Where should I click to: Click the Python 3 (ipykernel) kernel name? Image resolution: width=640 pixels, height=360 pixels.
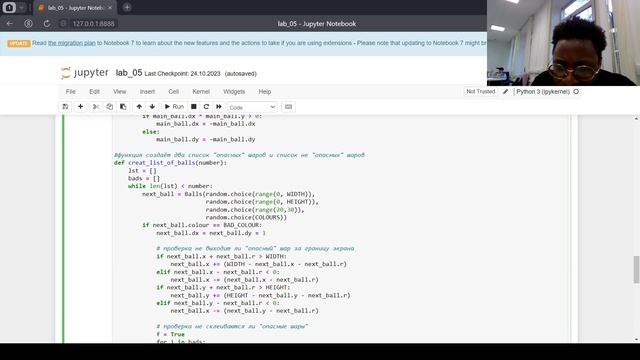pos(543,91)
